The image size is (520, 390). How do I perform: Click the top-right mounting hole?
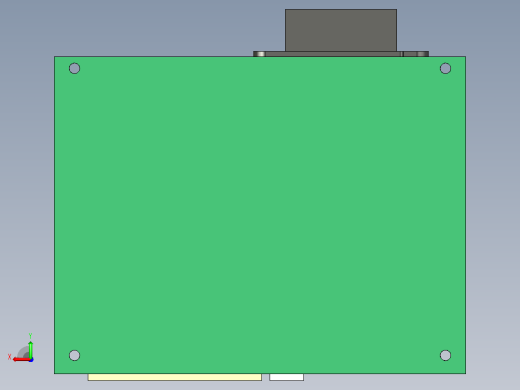click(445, 68)
